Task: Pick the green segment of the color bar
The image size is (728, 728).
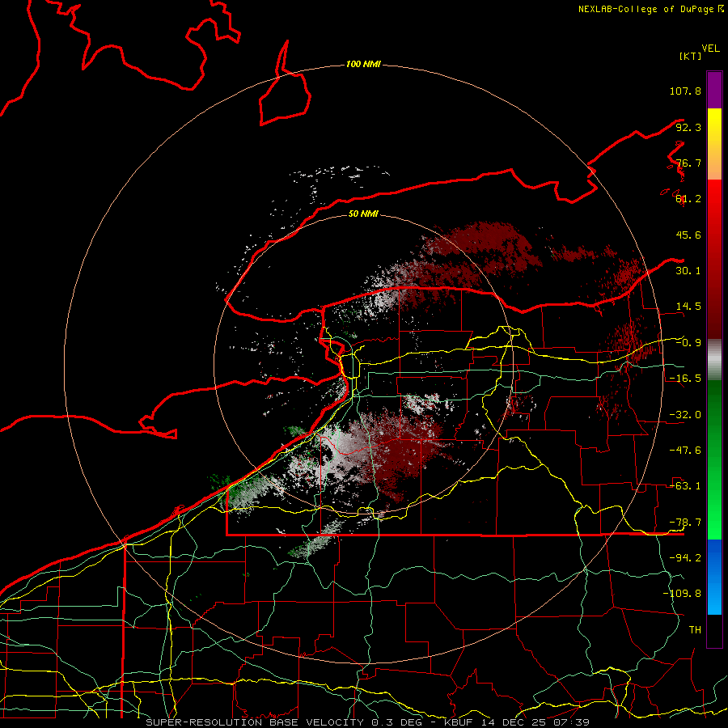Action: (714, 459)
